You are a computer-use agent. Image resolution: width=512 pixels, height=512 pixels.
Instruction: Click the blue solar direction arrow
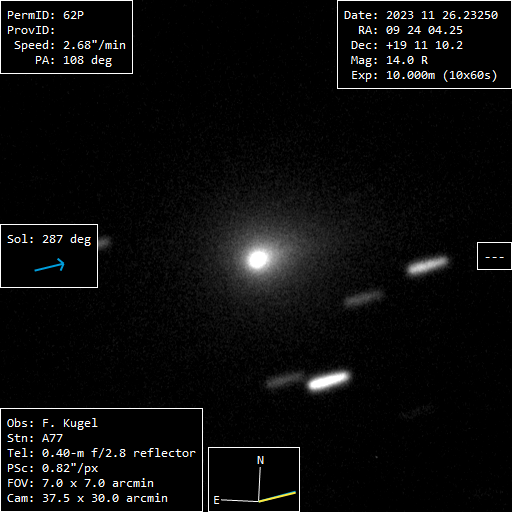coord(50,265)
